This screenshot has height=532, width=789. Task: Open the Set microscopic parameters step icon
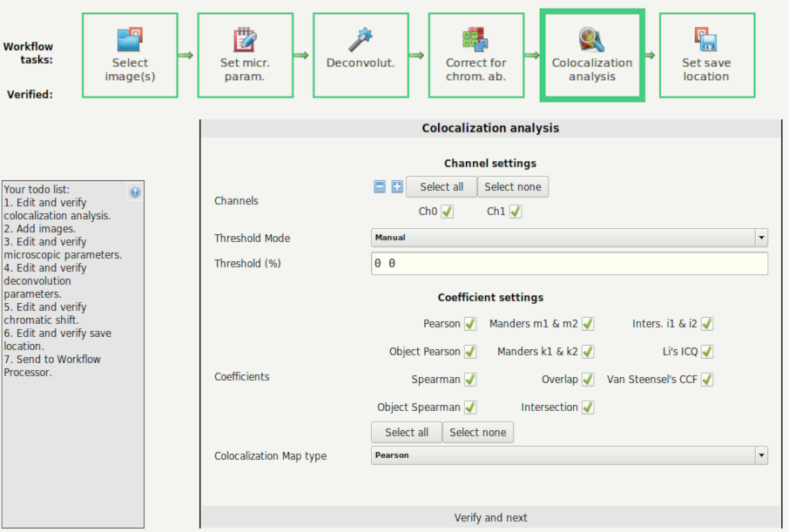pos(245,40)
